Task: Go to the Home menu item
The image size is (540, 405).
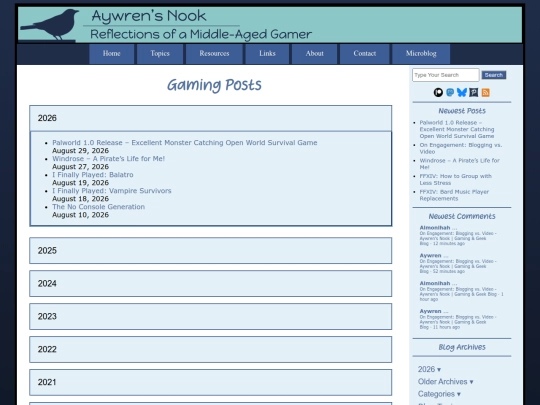Action: pyautogui.click(x=112, y=53)
